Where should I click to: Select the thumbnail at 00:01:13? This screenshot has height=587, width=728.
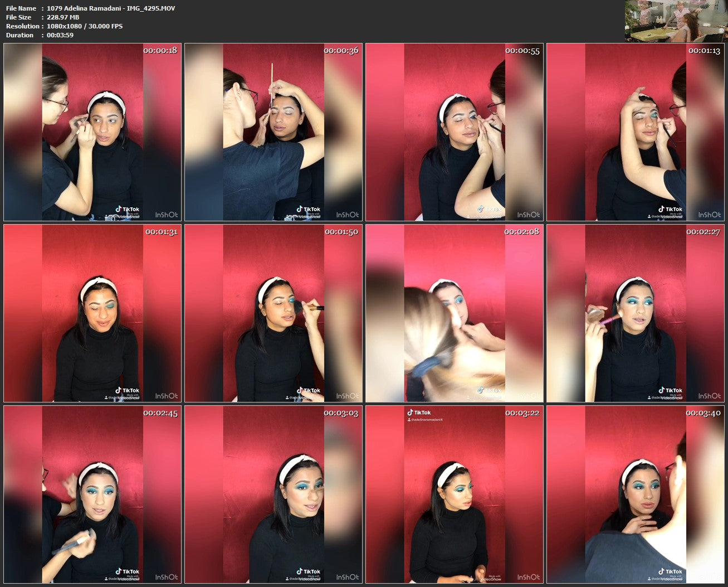click(635, 132)
